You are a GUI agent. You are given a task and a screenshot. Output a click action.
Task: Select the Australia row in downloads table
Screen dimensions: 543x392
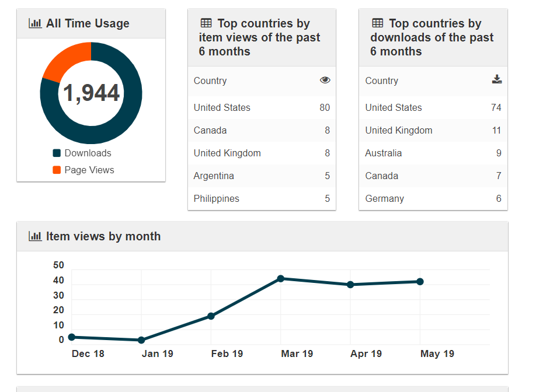coord(433,153)
